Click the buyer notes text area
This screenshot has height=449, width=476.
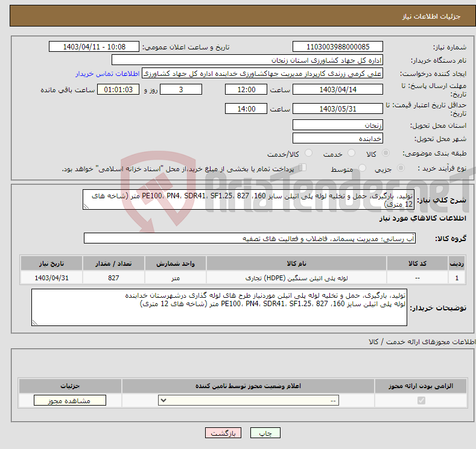[x=219, y=307]
